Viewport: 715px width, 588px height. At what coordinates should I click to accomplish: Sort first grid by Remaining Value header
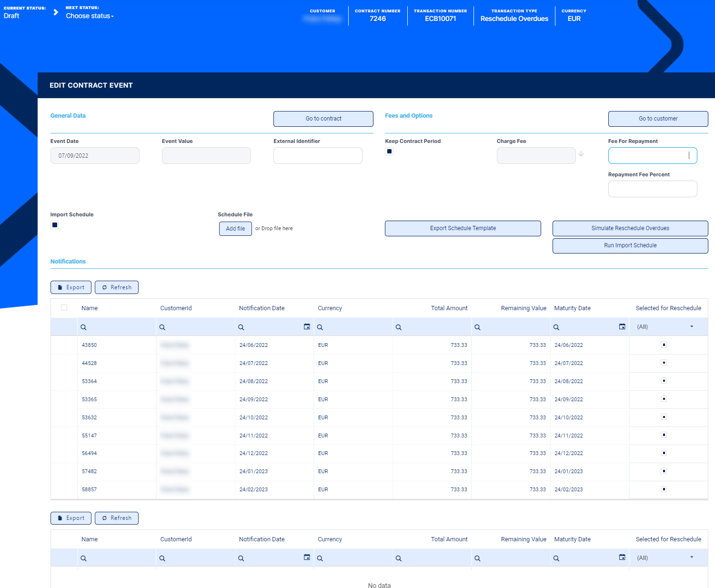pyautogui.click(x=523, y=308)
